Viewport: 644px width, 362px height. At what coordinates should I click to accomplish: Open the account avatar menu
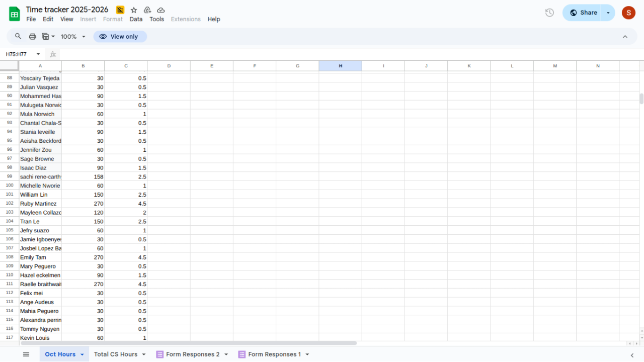[x=628, y=13]
